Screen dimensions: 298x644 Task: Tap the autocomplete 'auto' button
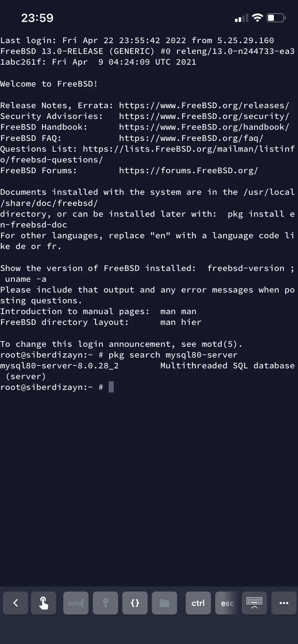click(76, 603)
